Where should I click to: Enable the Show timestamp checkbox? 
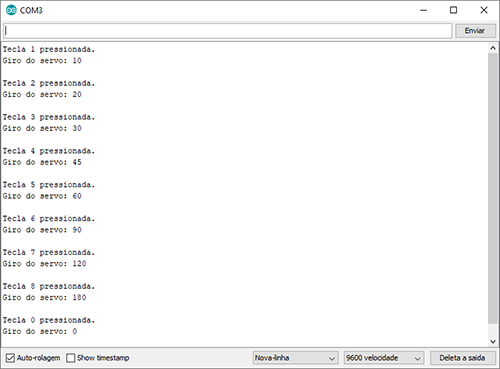click(71, 358)
